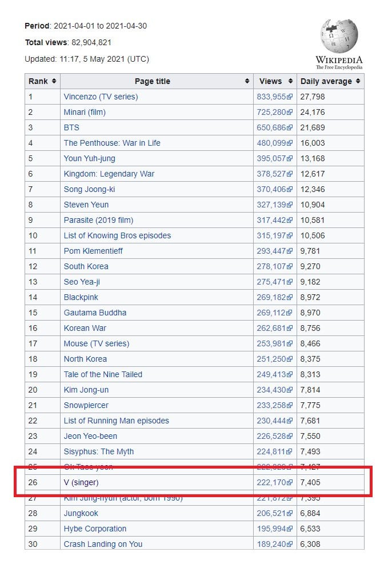Open the Korean War article

point(85,328)
